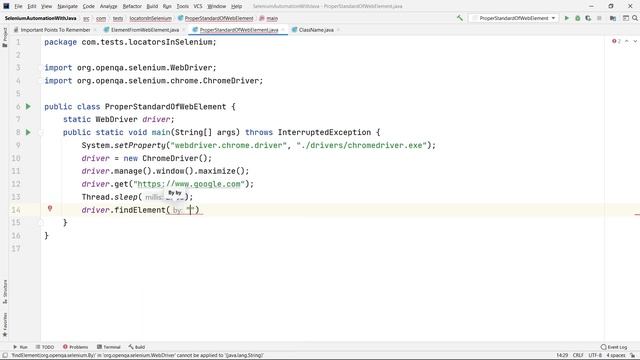
Task: Click the SeleniumAutomationWithJava breadcrumb
Action: pyautogui.click(x=41, y=18)
